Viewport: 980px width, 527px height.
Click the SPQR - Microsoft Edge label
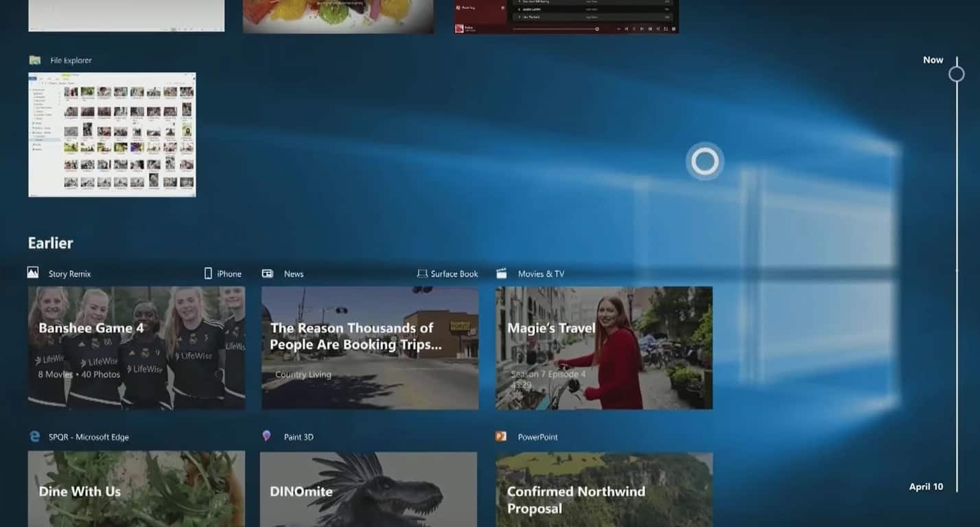click(89, 437)
